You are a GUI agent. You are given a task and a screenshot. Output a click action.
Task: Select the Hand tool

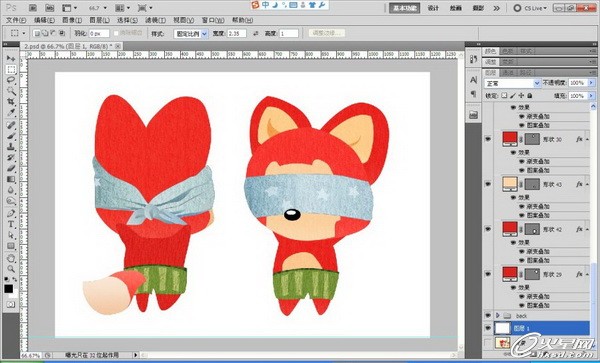[x=11, y=258]
